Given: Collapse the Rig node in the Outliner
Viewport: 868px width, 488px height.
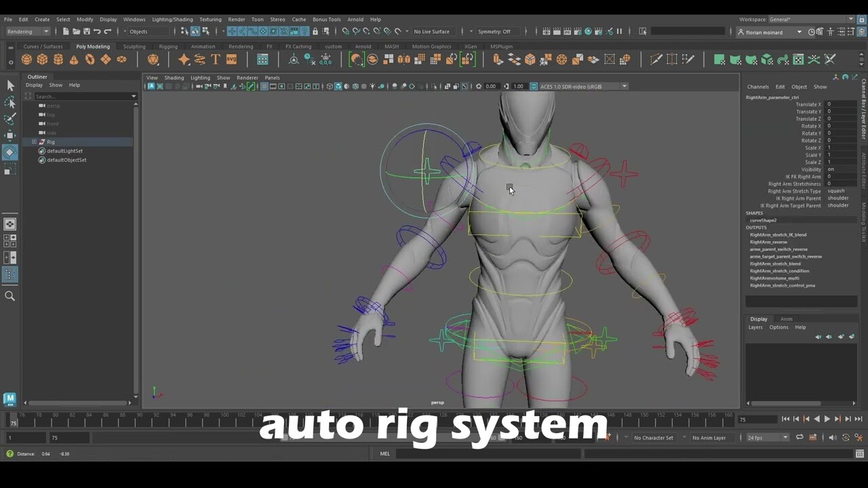Looking at the screenshot, I should (x=34, y=142).
